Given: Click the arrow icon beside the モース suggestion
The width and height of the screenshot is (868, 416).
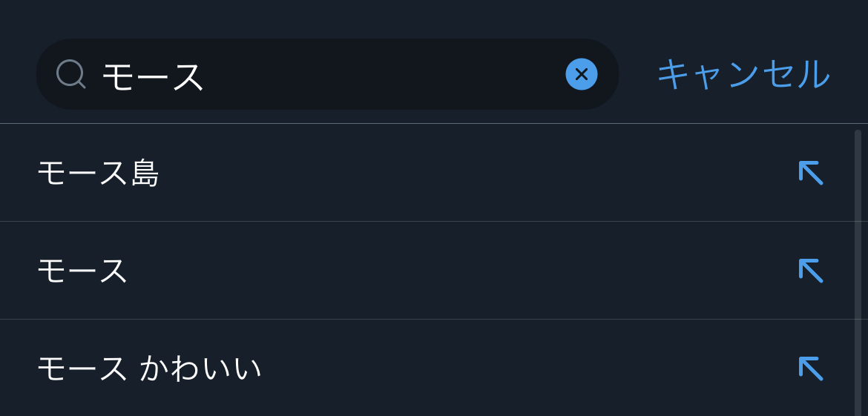Looking at the screenshot, I should 810,271.
